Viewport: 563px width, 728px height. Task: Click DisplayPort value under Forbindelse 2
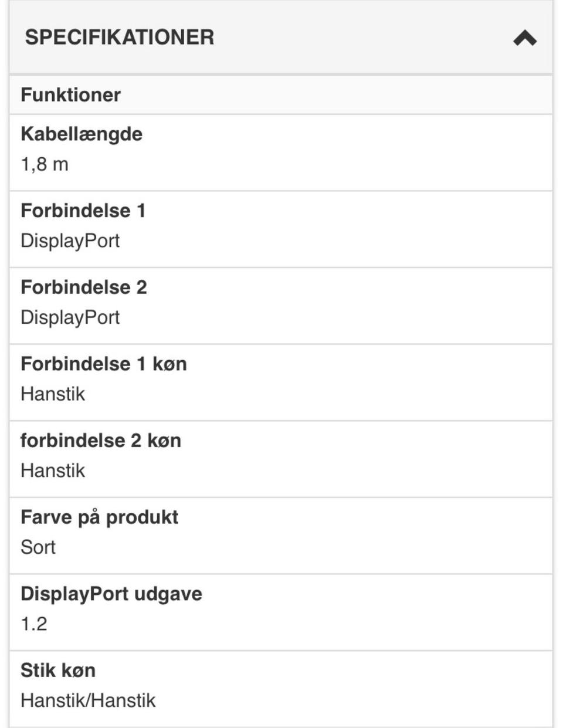point(70,317)
